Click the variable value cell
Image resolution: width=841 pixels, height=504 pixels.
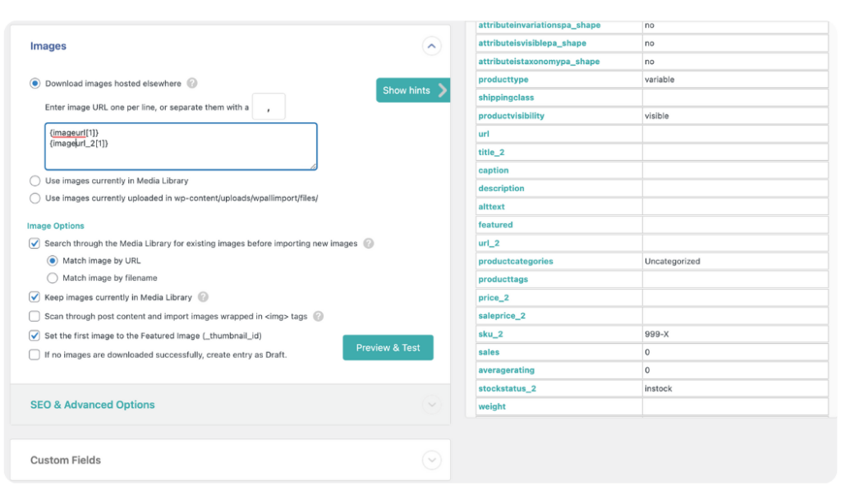coord(735,80)
